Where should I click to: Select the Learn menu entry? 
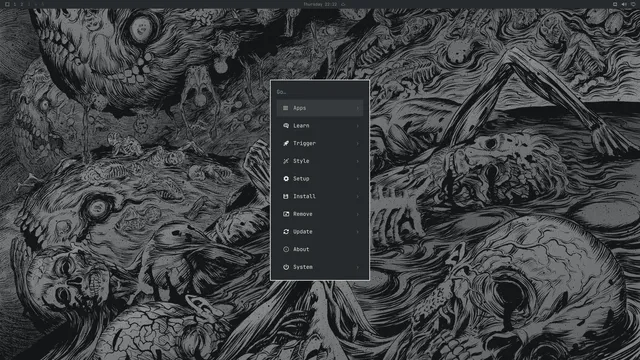point(320,126)
